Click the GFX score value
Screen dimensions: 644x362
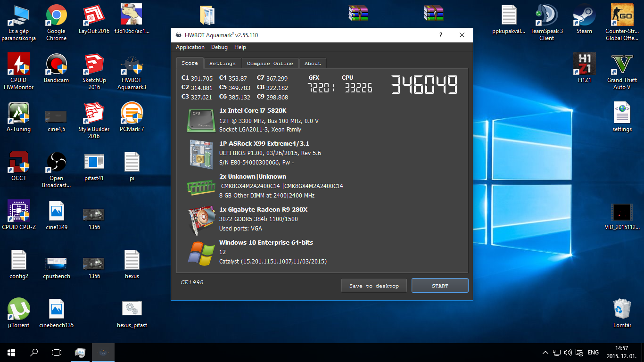click(x=321, y=88)
